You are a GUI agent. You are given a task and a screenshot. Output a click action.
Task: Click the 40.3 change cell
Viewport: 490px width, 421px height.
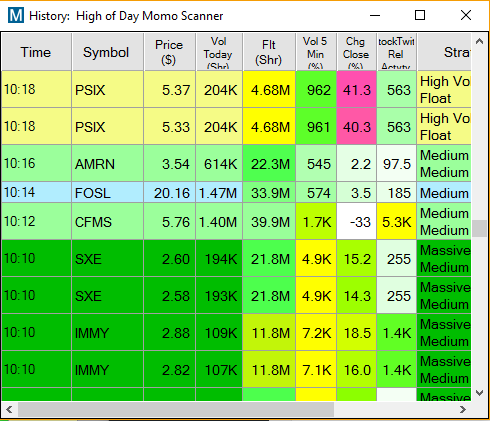pyautogui.click(x=356, y=127)
